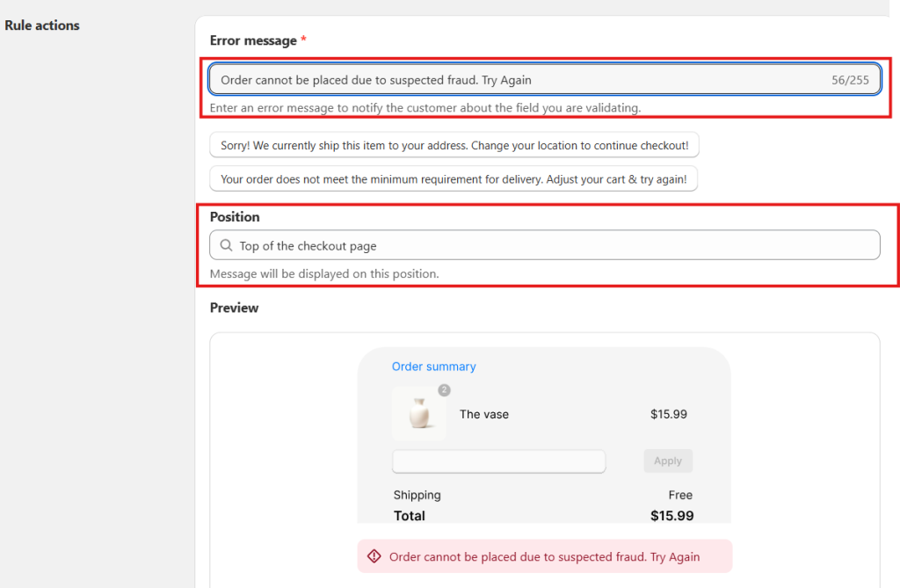Open the Position 'Top of the checkout page' selector
The height and width of the screenshot is (588, 900).
pos(545,245)
